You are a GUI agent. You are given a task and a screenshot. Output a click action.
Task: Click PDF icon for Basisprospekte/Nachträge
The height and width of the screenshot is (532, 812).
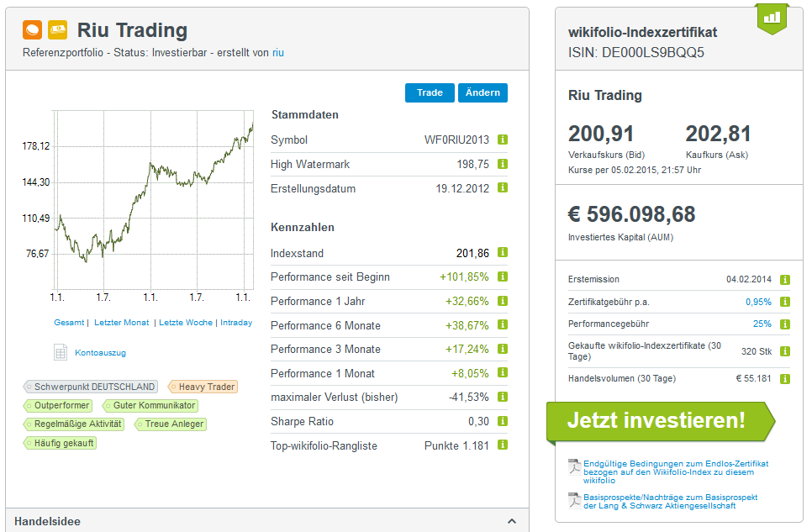pyautogui.click(x=574, y=500)
